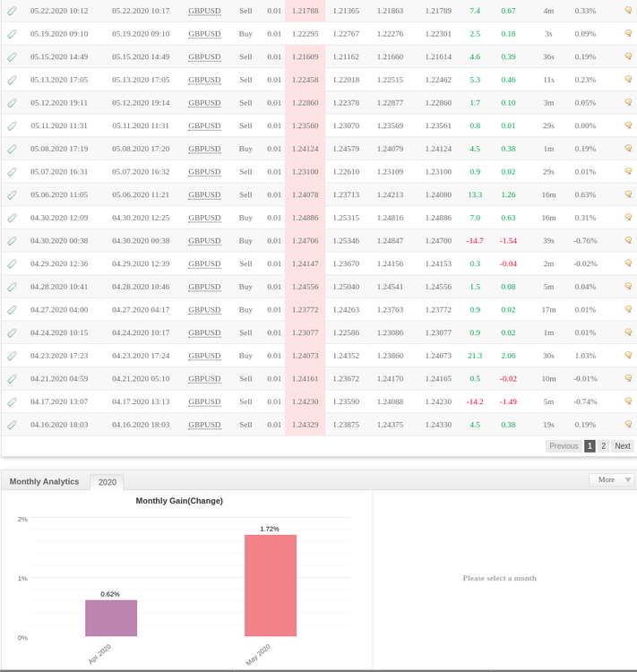Open GBPUSD link in the 05.06.2020 11:05 row

(204, 195)
